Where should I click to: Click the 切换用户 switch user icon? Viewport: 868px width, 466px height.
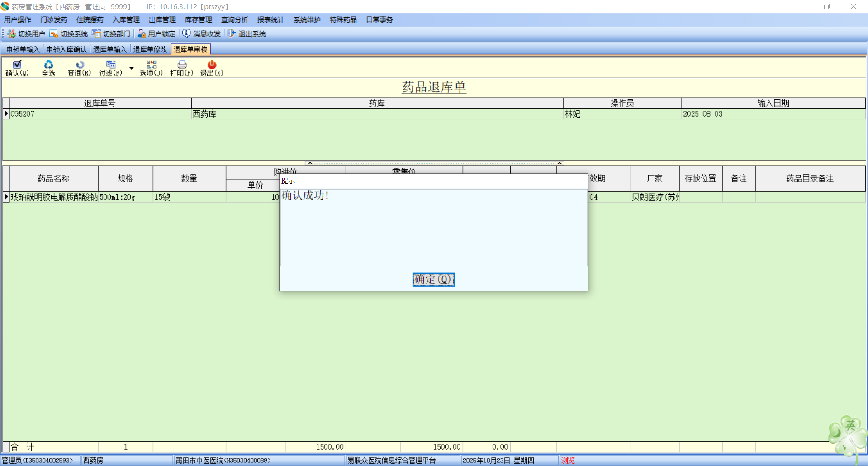[x=12, y=34]
